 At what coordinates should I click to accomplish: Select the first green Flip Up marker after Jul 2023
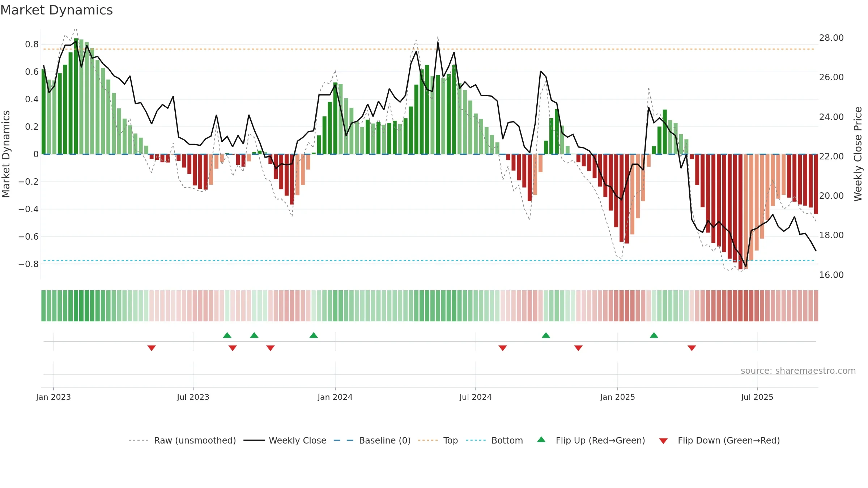point(227,335)
